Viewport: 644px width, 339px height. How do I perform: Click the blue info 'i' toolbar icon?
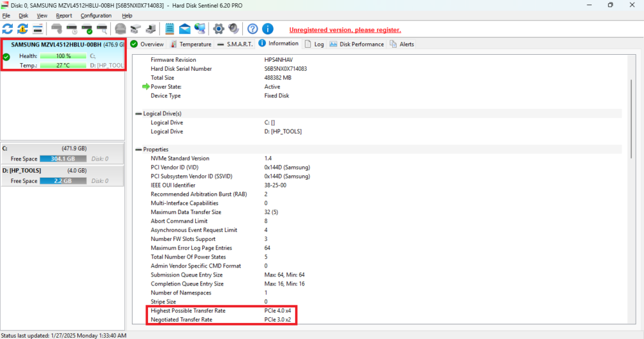pos(267,29)
